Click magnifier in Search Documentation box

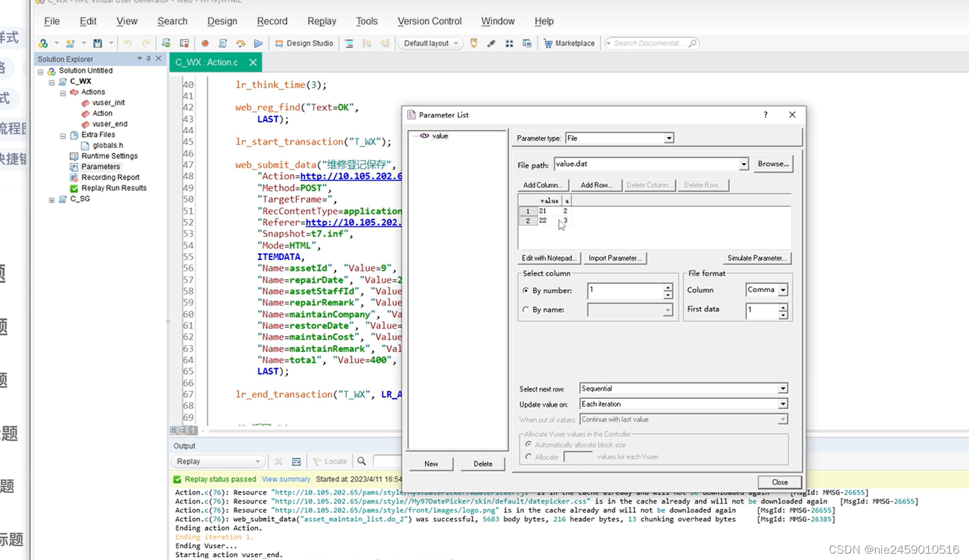point(693,44)
